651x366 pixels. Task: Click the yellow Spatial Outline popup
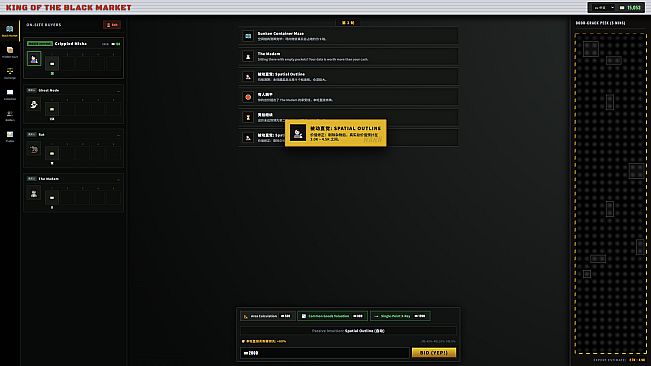point(335,133)
